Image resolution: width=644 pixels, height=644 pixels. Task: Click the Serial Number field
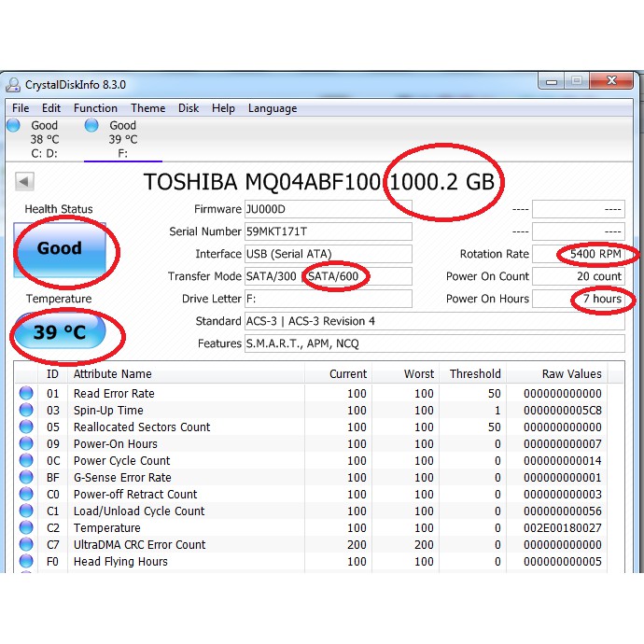tap(327, 231)
